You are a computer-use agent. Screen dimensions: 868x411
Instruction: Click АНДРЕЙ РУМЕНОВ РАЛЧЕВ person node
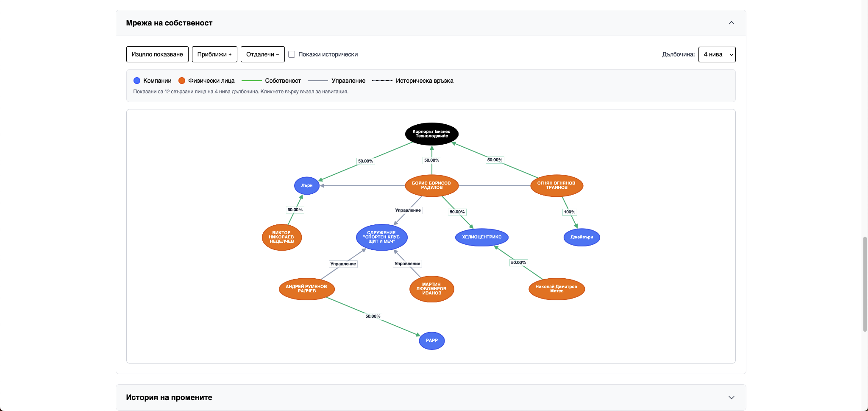(x=306, y=289)
